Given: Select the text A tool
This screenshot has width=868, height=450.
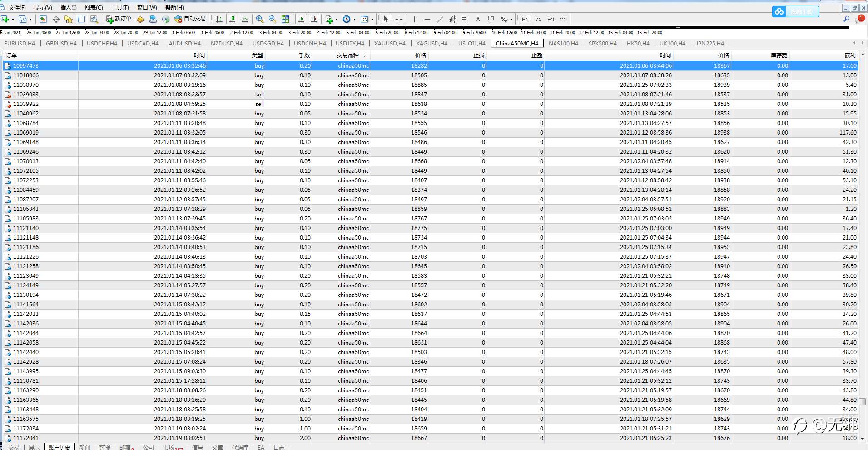Looking at the screenshot, I should tap(478, 19).
